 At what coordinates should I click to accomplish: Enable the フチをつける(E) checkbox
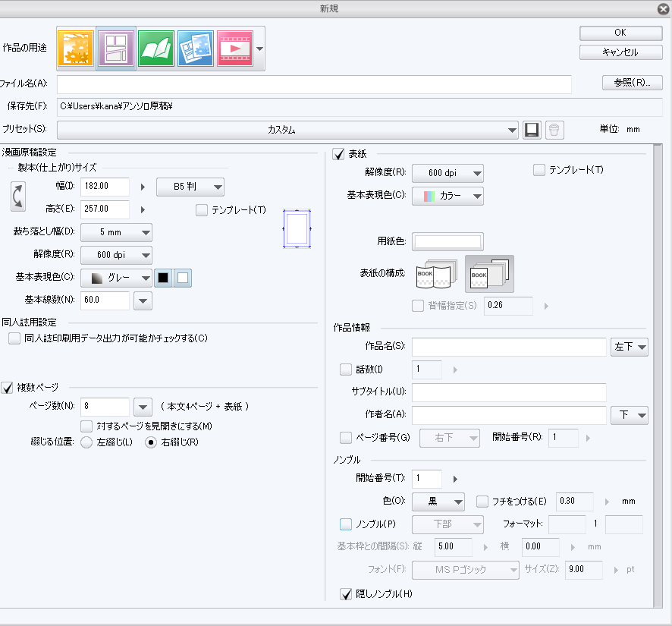482,502
